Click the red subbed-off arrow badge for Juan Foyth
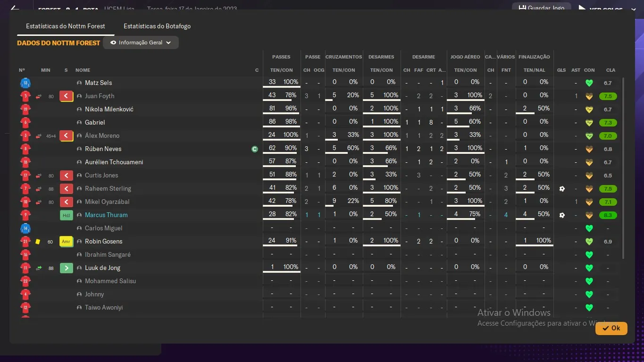Image resolution: width=644 pixels, height=362 pixels. click(66, 96)
